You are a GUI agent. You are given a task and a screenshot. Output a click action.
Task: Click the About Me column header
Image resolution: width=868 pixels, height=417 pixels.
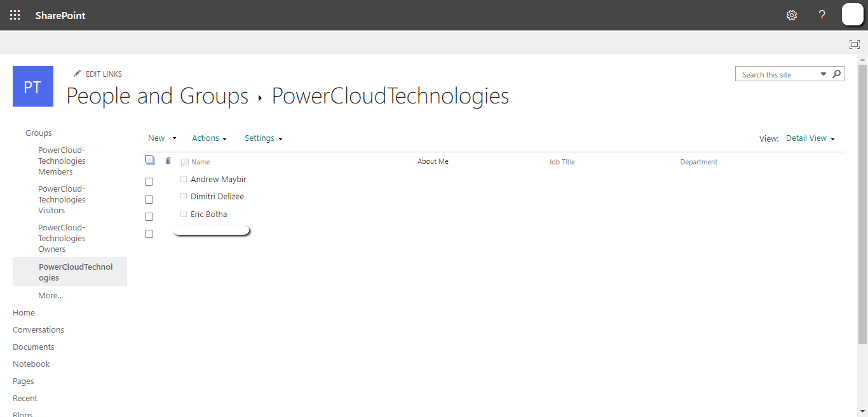coord(433,162)
